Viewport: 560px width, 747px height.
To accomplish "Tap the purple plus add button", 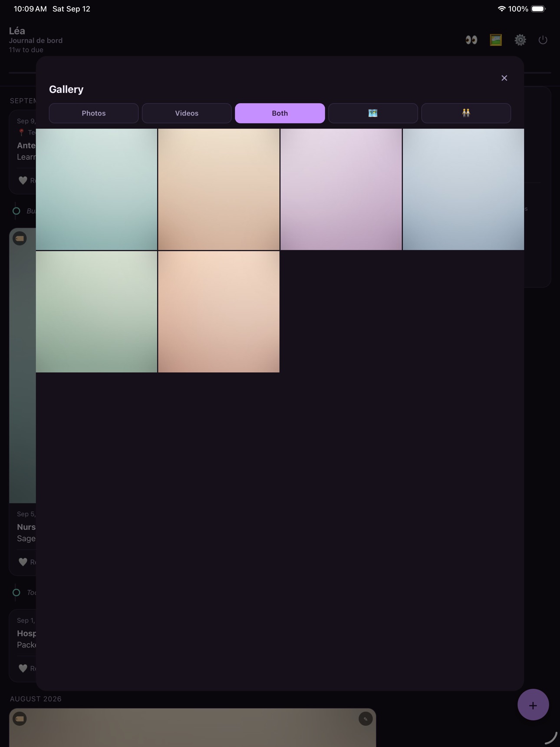I will (x=533, y=704).
